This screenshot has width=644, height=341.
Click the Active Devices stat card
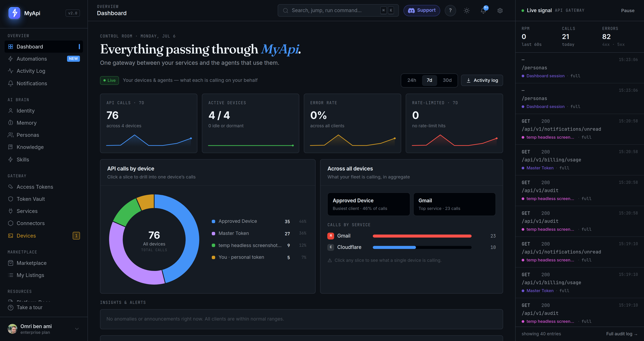pyautogui.click(x=251, y=123)
